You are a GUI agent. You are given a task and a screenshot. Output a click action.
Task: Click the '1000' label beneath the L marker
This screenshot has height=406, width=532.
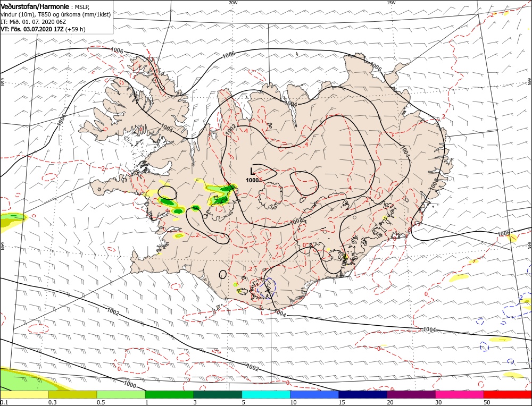click(252, 180)
